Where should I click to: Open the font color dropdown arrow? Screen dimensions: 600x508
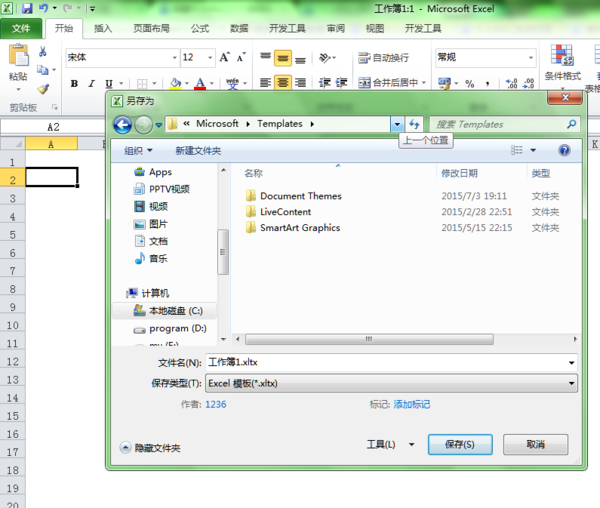tap(212, 83)
